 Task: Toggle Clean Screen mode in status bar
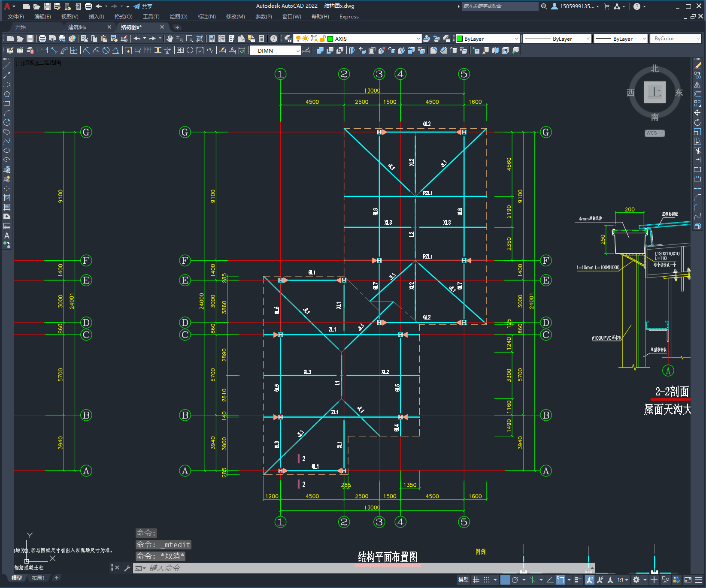tap(688, 580)
